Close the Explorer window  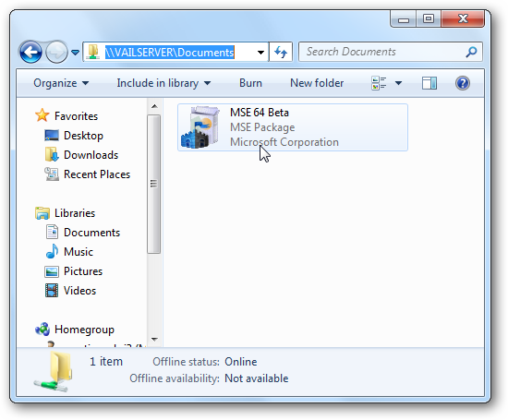463,18
